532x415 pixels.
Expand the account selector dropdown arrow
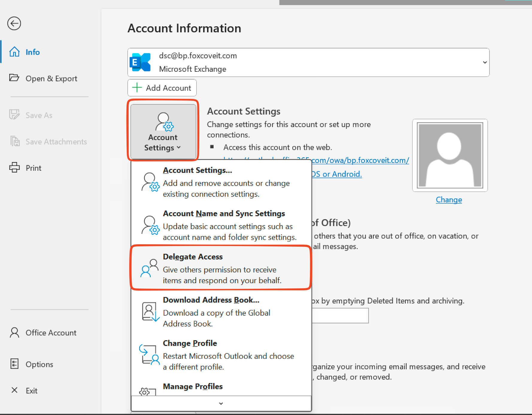(x=484, y=62)
